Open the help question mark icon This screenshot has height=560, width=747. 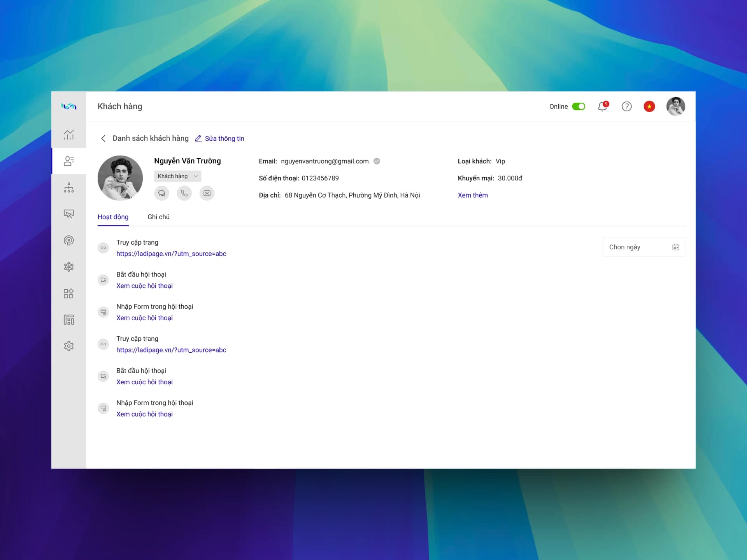point(626,106)
